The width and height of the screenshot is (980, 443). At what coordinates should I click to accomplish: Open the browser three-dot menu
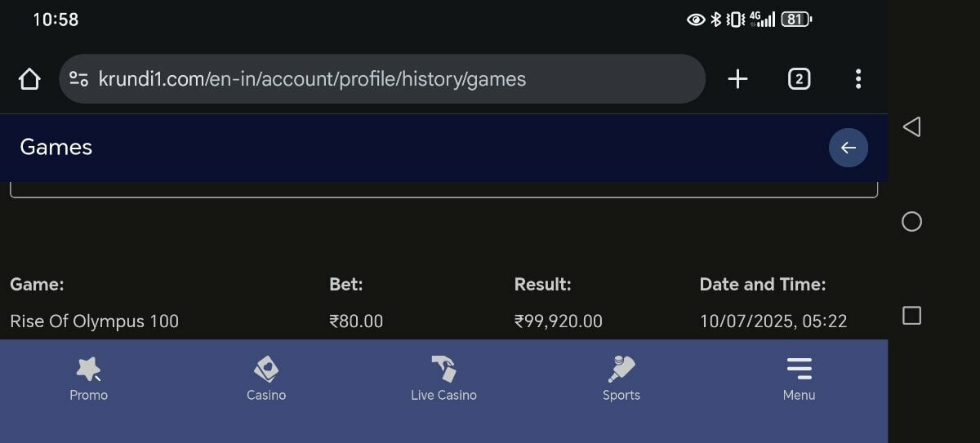[x=857, y=78]
